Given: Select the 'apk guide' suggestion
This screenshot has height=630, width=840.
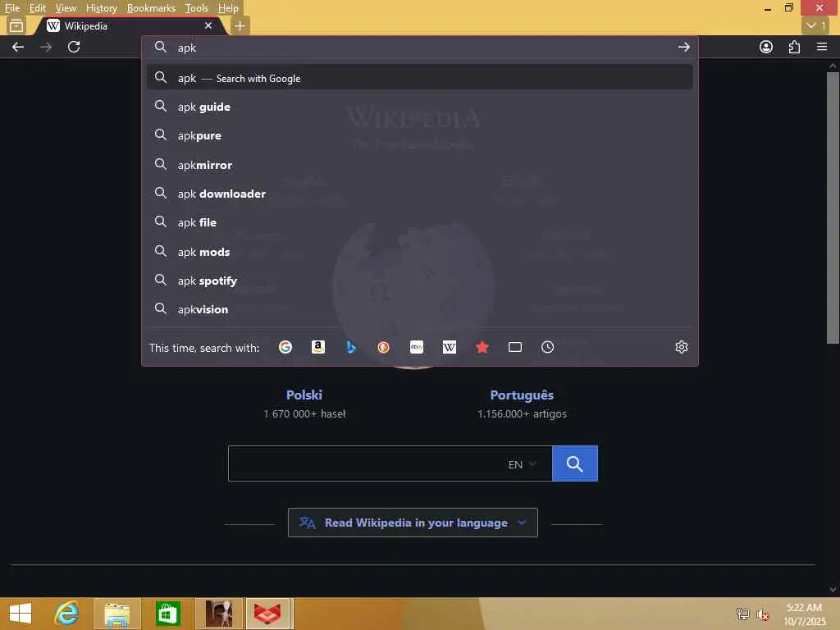Looking at the screenshot, I should pyautogui.click(x=419, y=107).
